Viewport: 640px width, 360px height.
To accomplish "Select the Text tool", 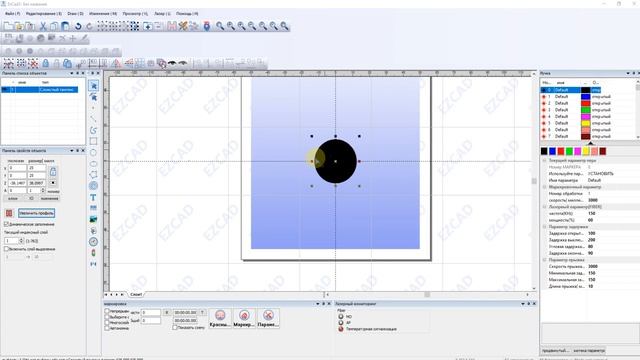I will click(93, 197).
